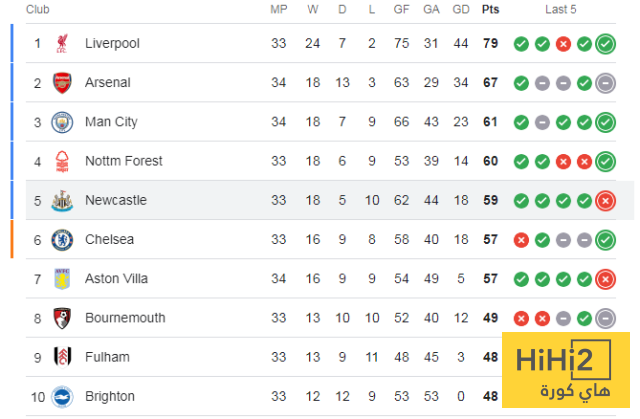Open the Liverpool team name link
The image size is (640, 419).
(x=112, y=44)
